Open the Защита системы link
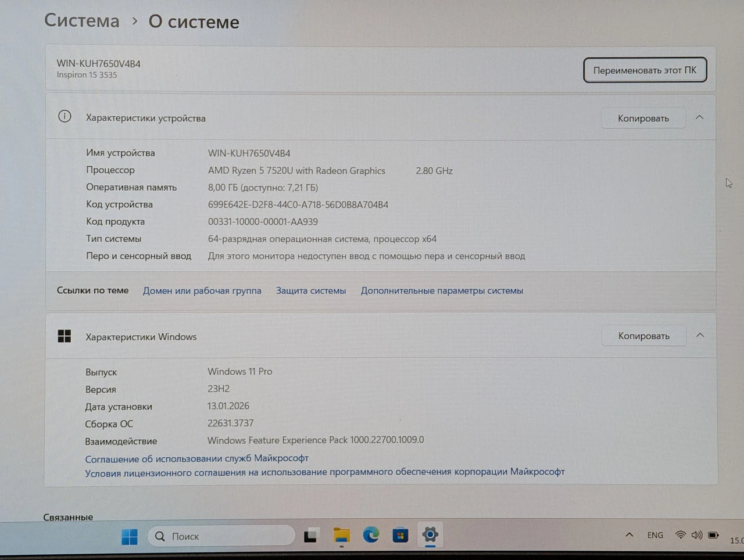The width and height of the screenshot is (744, 560). 311,290
